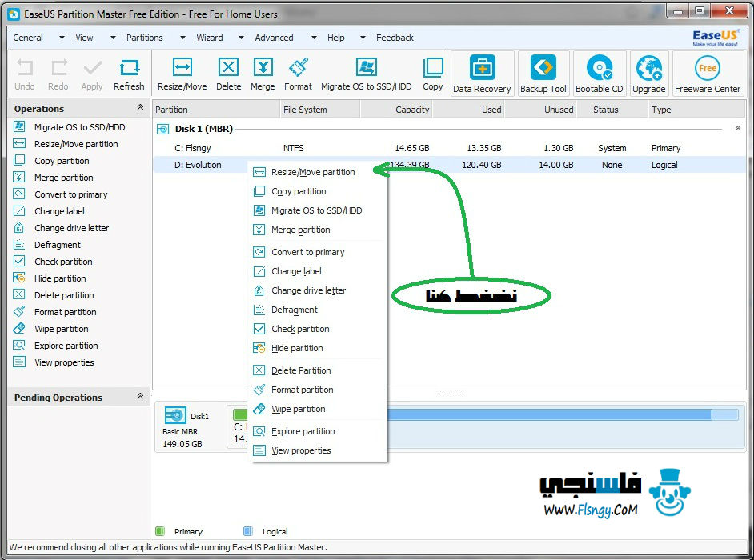Choose Copy partition in context menu

[318, 191]
